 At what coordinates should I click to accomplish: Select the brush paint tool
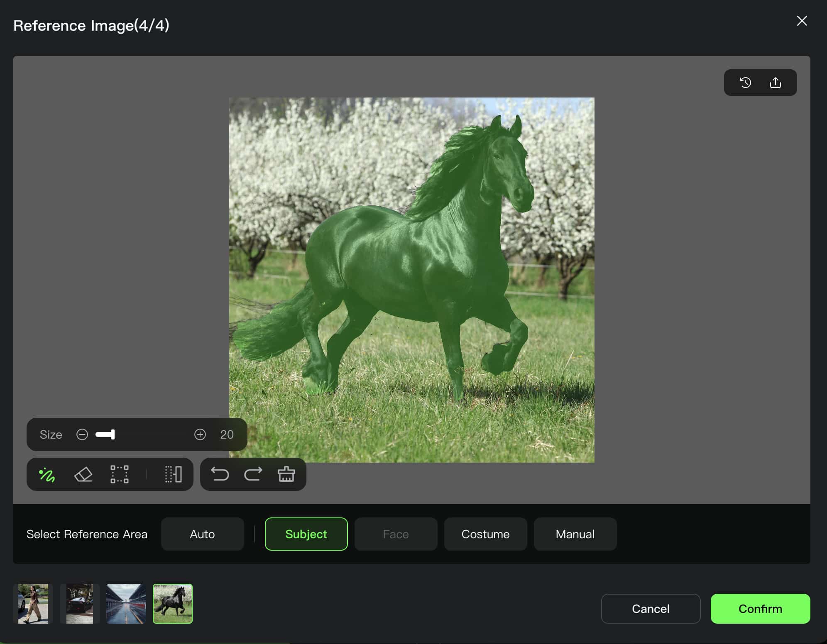click(47, 474)
